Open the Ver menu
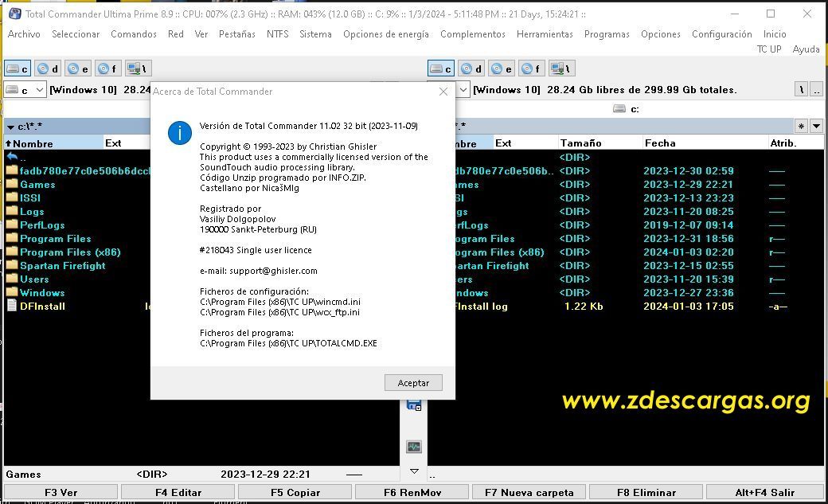The width and height of the screenshot is (828, 504). [x=201, y=33]
